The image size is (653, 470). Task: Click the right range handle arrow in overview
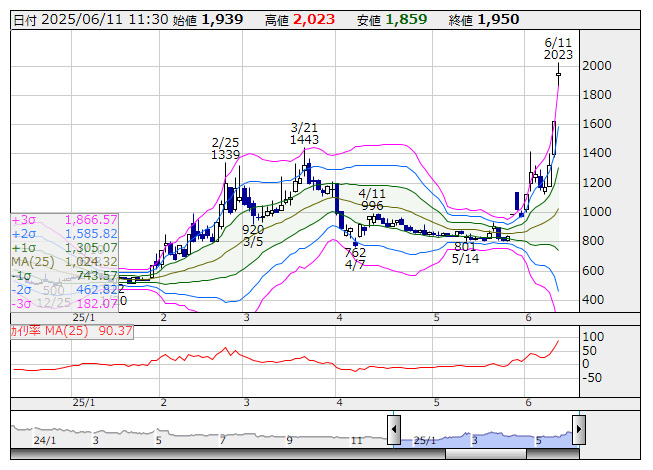point(578,432)
